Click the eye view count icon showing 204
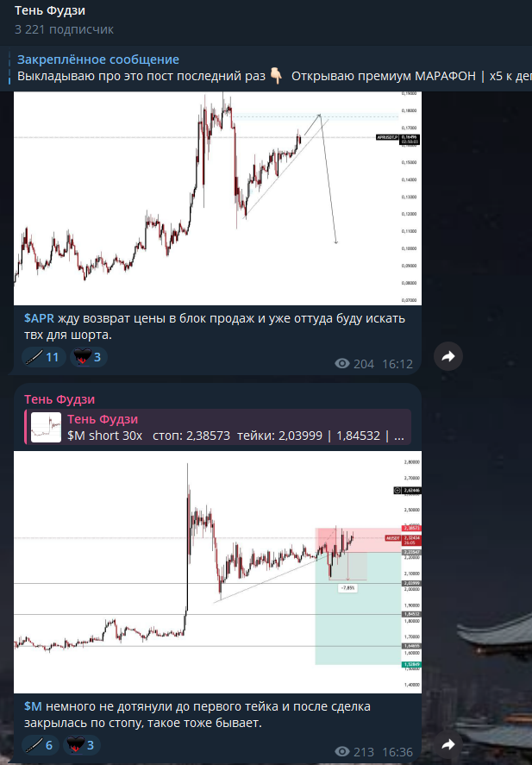Screen dimensions: 532x765 [x=342, y=363]
